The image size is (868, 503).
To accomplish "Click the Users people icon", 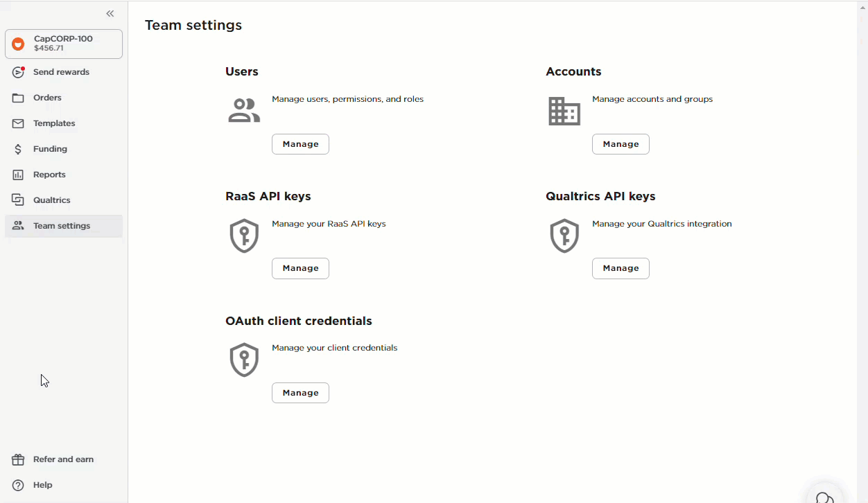I will coord(243,109).
